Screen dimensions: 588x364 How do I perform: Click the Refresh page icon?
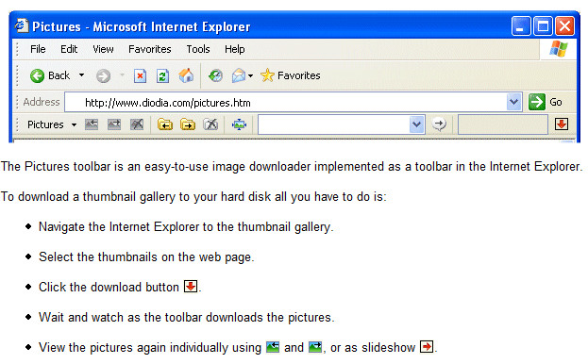point(162,76)
